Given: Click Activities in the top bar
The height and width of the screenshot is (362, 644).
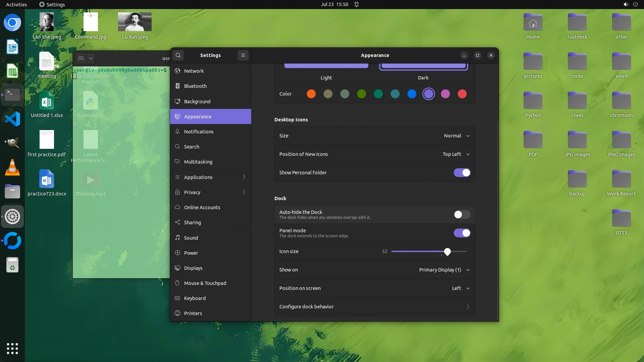Looking at the screenshot, I should pos(16,4).
